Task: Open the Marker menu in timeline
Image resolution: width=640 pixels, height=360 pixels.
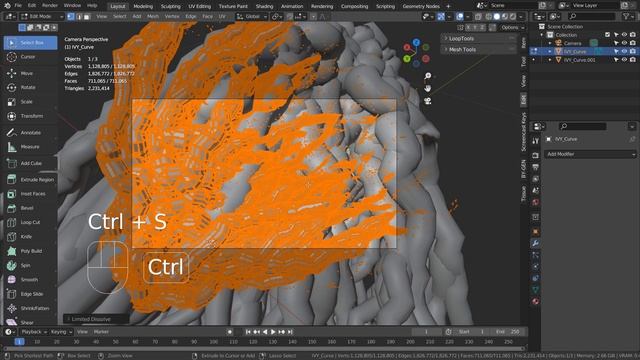Action: [x=101, y=332]
